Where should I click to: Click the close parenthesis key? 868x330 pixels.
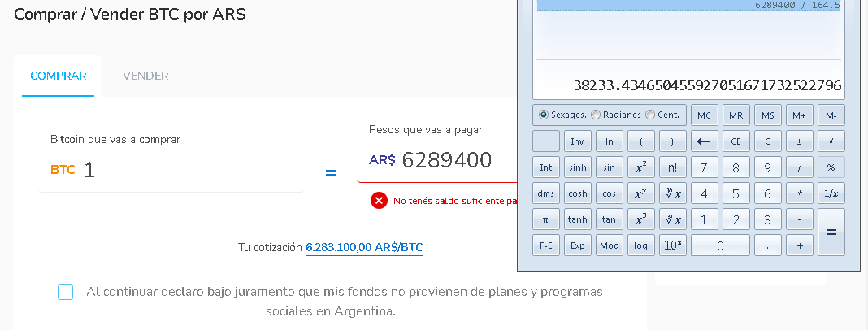click(673, 141)
